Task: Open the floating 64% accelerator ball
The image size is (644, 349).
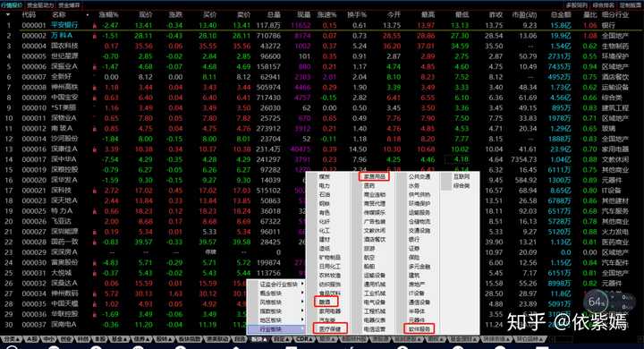Action: pos(597,302)
